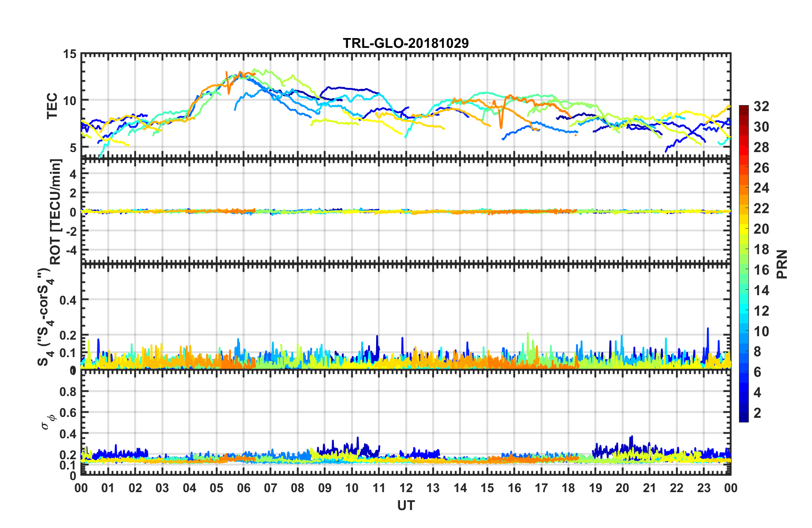Click colorbar tick label 32
This screenshot has width=812, height=528.
tap(761, 106)
